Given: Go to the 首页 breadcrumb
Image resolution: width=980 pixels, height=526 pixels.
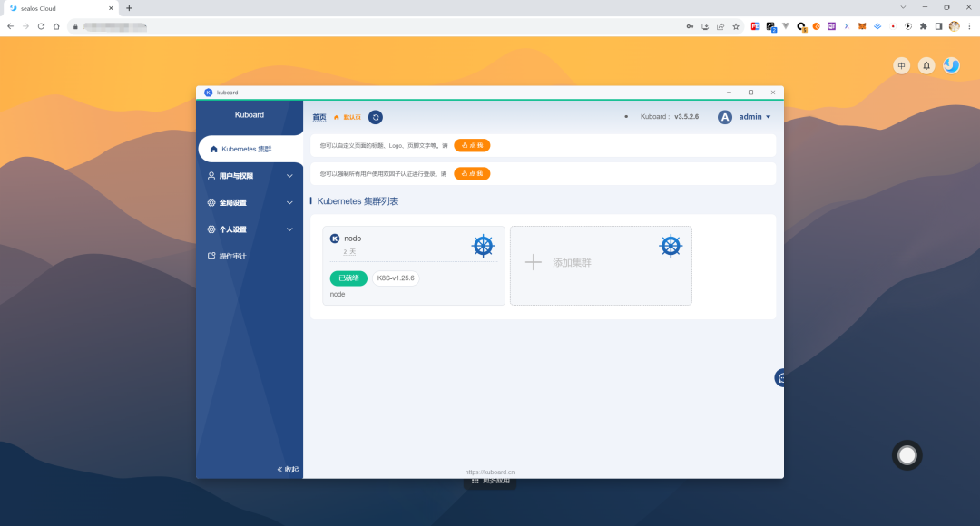Looking at the screenshot, I should click(x=319, y=118).
